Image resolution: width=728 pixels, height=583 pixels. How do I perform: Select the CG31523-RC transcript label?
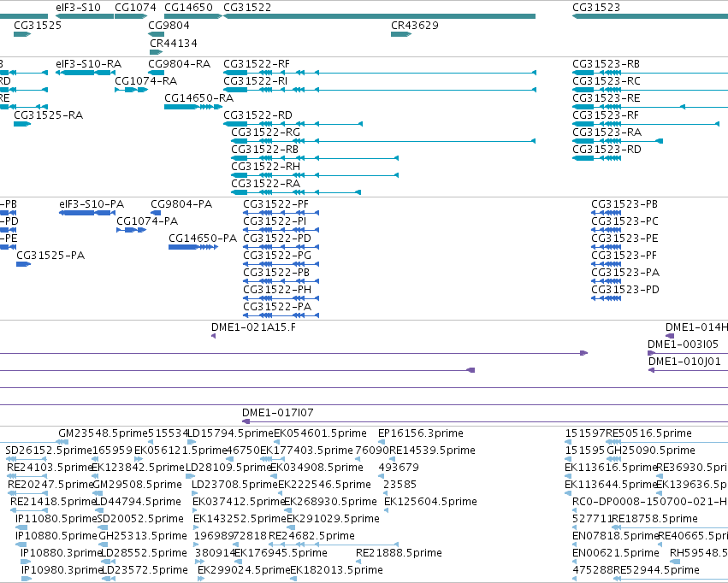(607, 80)
